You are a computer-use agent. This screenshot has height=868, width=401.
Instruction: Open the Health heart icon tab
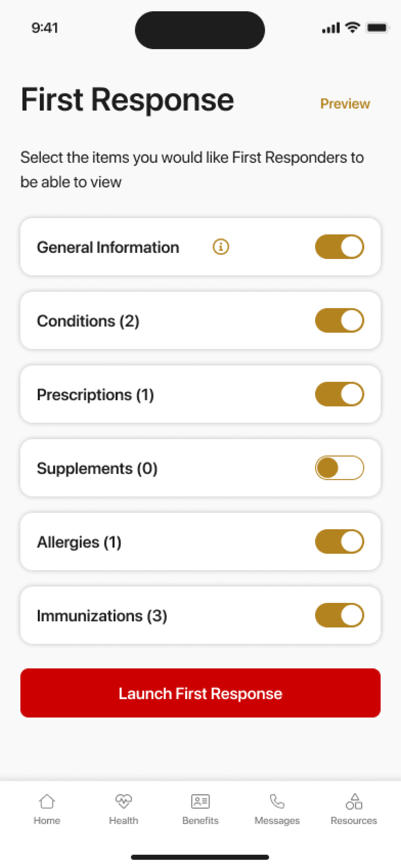[x=124, y=801]
